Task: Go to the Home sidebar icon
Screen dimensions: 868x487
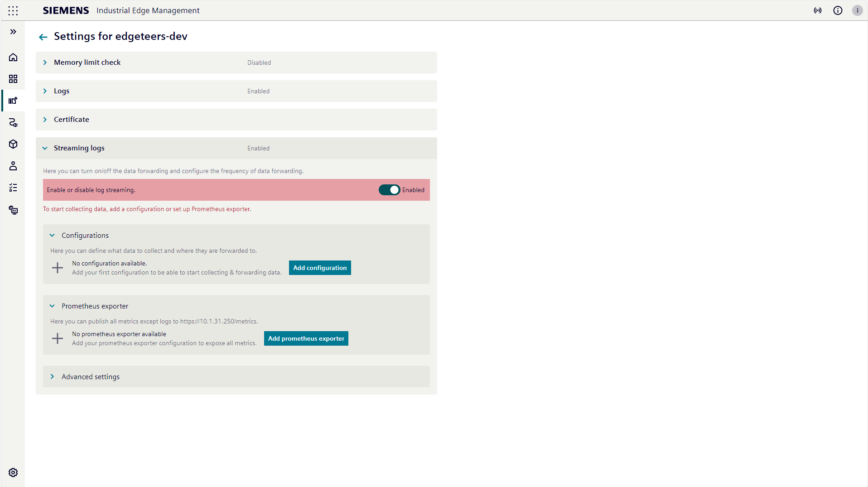Action: 13,57
